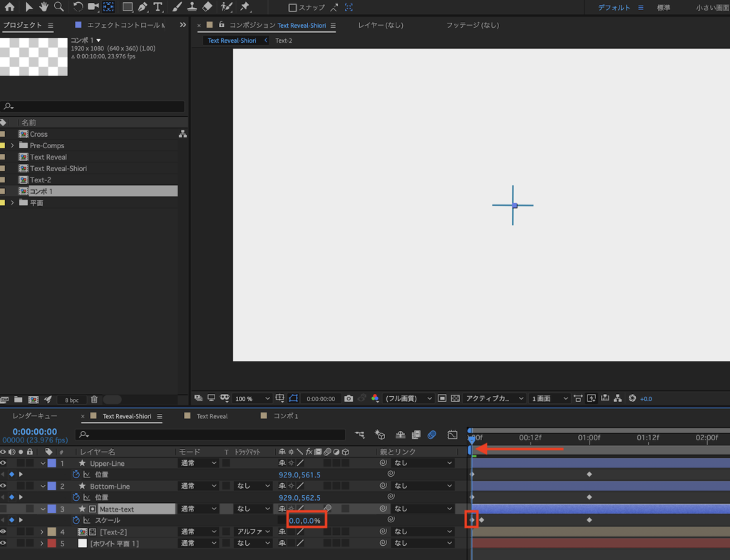The height and width of the screenshot is (560, 730).
Task: Click the trash icon in Project panel
Action: click(x=94, y=400)
